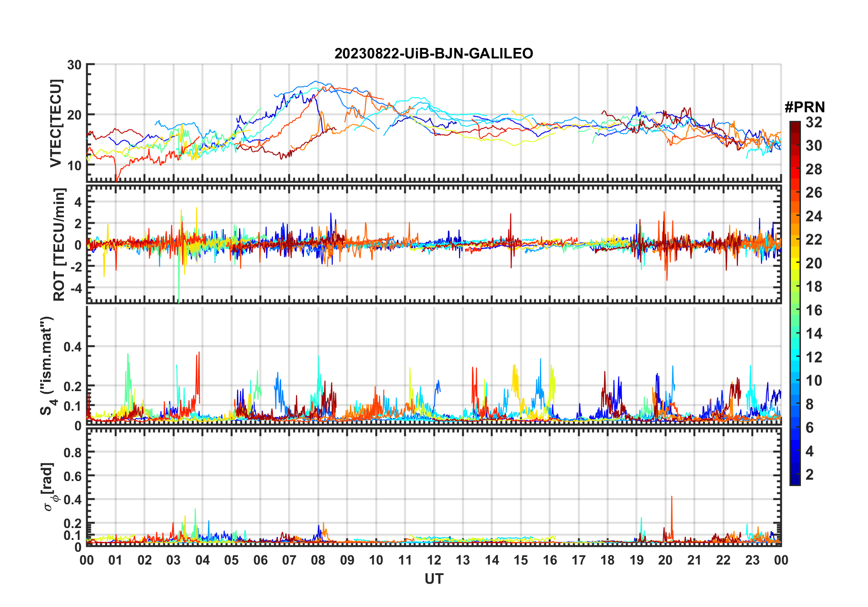Image resolution: width=868 pixels, height=607 pixels.
Task: Click UT axis tick label 23
Action: [752, 560]
